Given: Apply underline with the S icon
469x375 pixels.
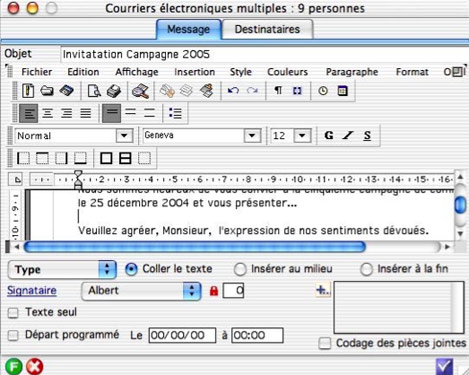Looking at the screenshot, I should tap(367, 135).
